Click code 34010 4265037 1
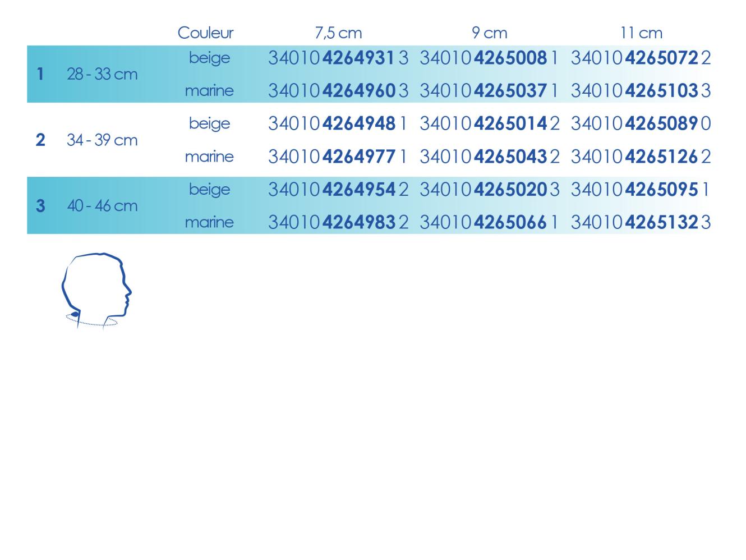The image size is (746, 560). point(489,90)
